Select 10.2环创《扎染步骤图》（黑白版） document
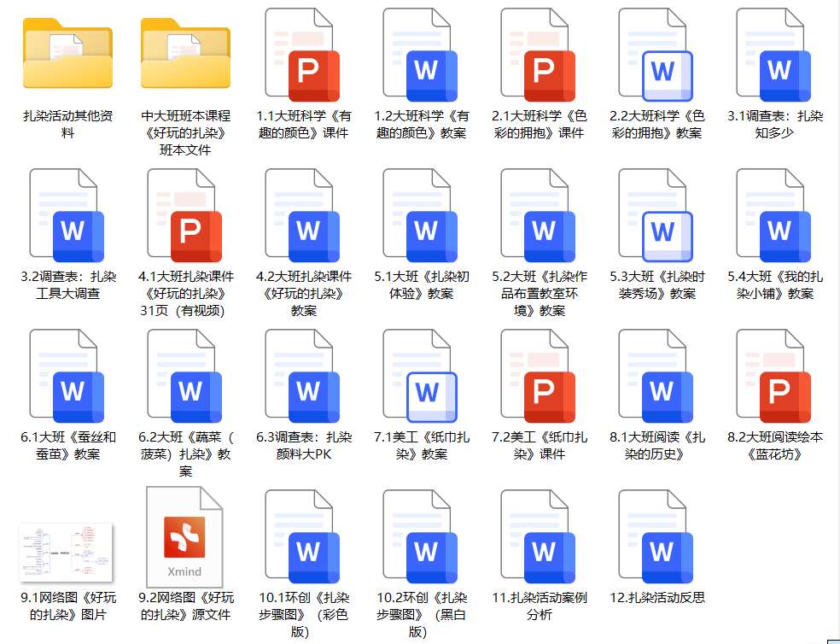Viewport: 840px width, 644px height. 421,538
